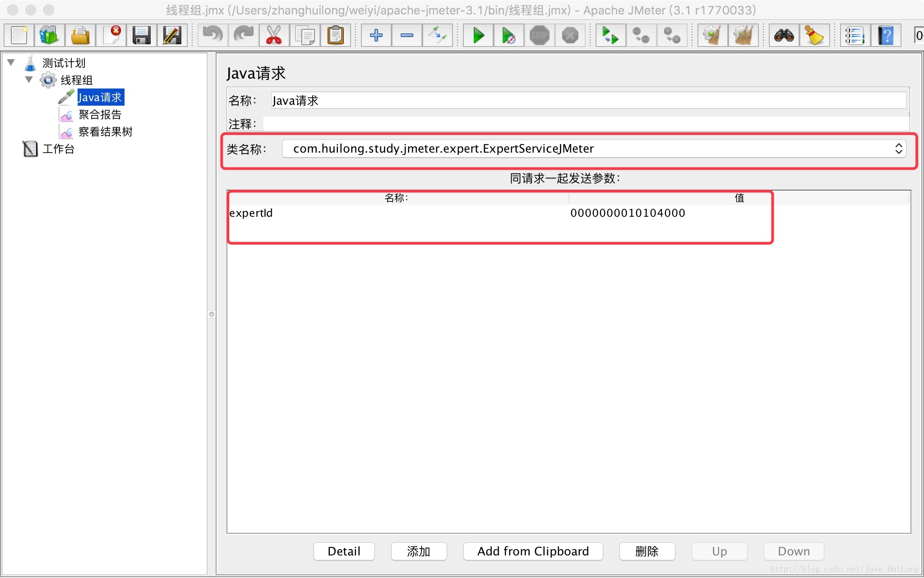Select 测试计划 in the tree
This screenshot has width=924, height=578.
64,63
